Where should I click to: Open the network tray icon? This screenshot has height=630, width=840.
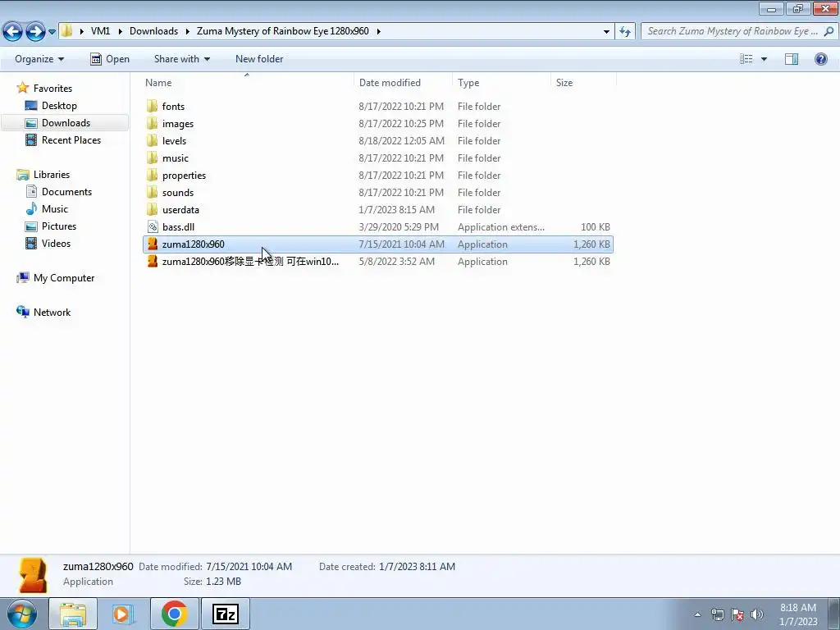717,614
